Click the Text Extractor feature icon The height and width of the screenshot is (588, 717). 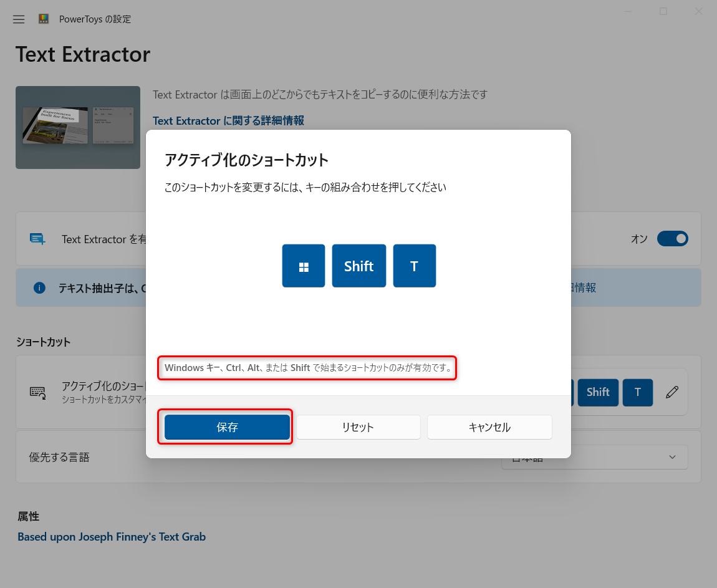point(37,239)
